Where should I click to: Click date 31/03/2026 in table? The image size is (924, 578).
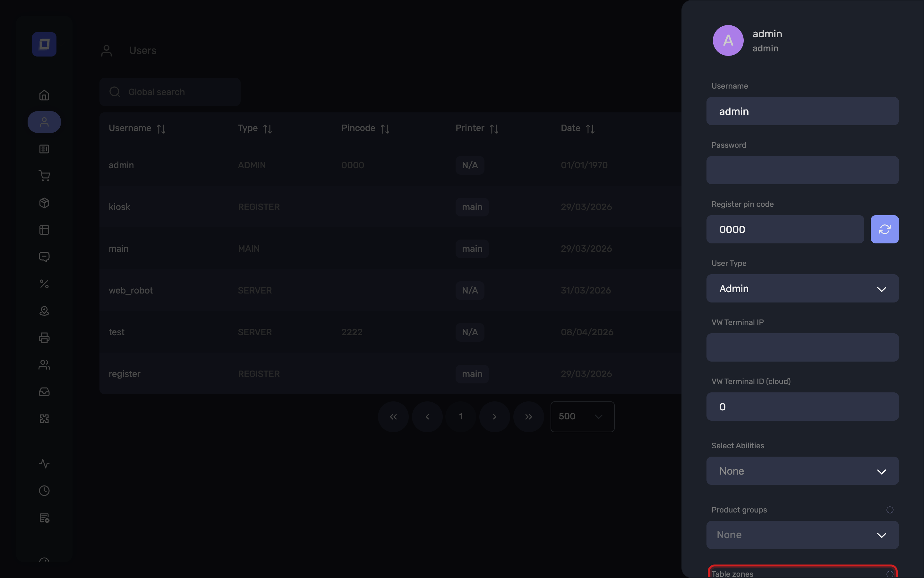tap(586, 291)
